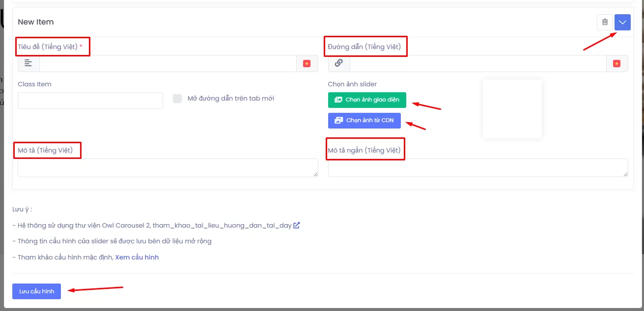Open the tham_khao_tai_lieu_huong_dan_tai_day link
Viewport: 644px width, 311px height.
tap(222, 226)
